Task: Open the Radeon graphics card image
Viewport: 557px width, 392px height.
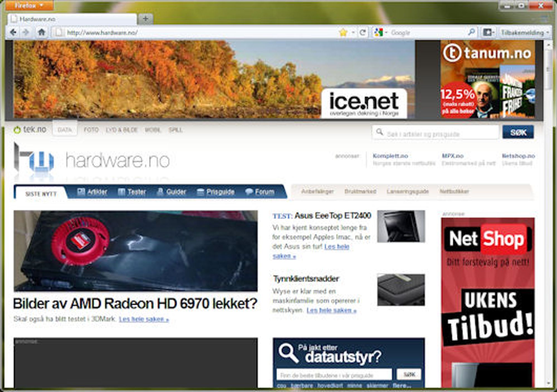Action: tap(136, 251)
